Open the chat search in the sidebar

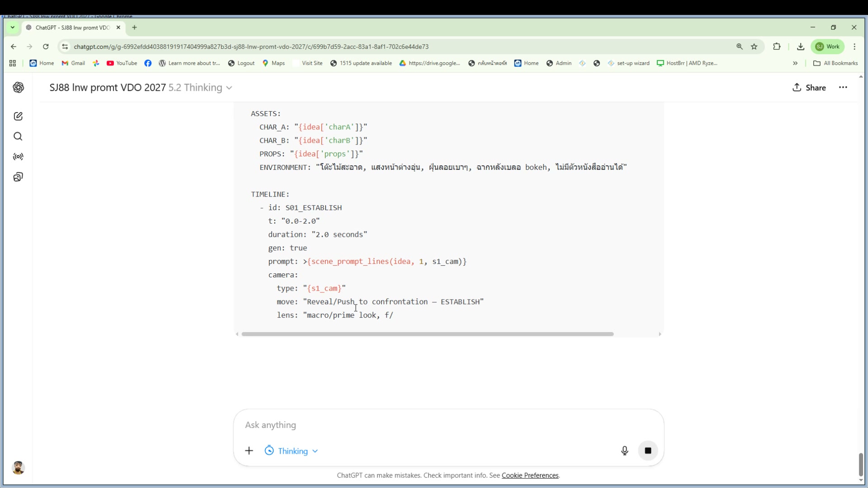click(x=18, y=136)
